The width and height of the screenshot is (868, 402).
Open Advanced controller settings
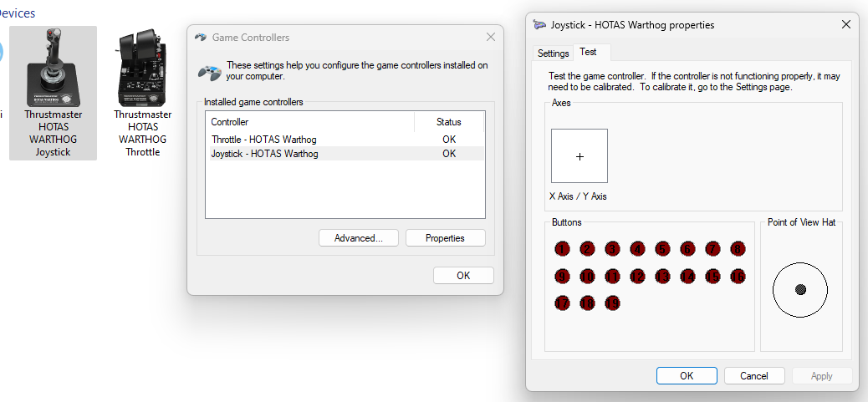pos(359,237)
